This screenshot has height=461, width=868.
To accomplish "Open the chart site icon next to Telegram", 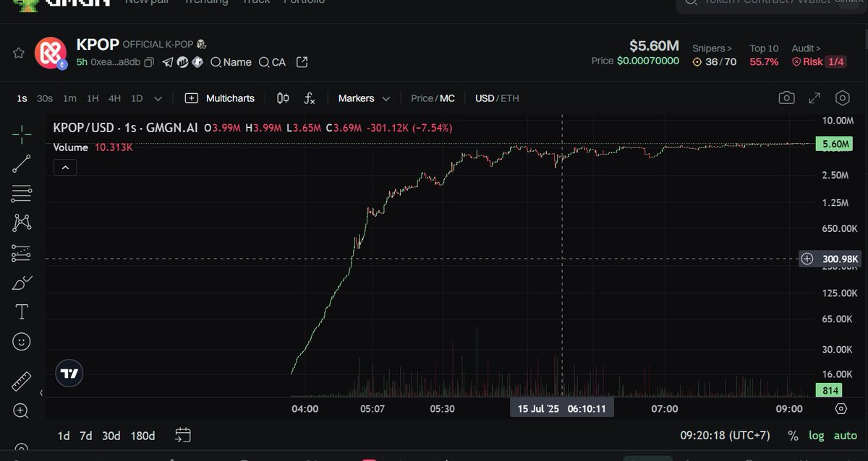I will tap(182, 62).
